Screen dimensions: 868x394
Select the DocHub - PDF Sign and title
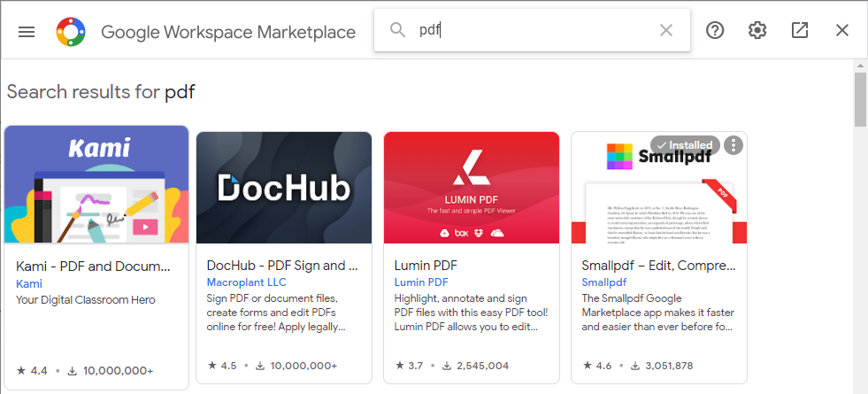282,266
